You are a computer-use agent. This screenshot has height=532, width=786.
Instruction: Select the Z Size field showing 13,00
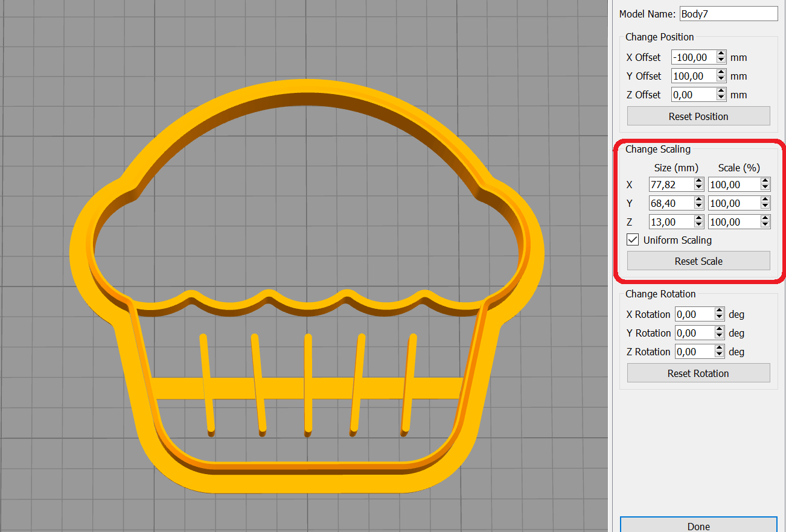[671, 222]
